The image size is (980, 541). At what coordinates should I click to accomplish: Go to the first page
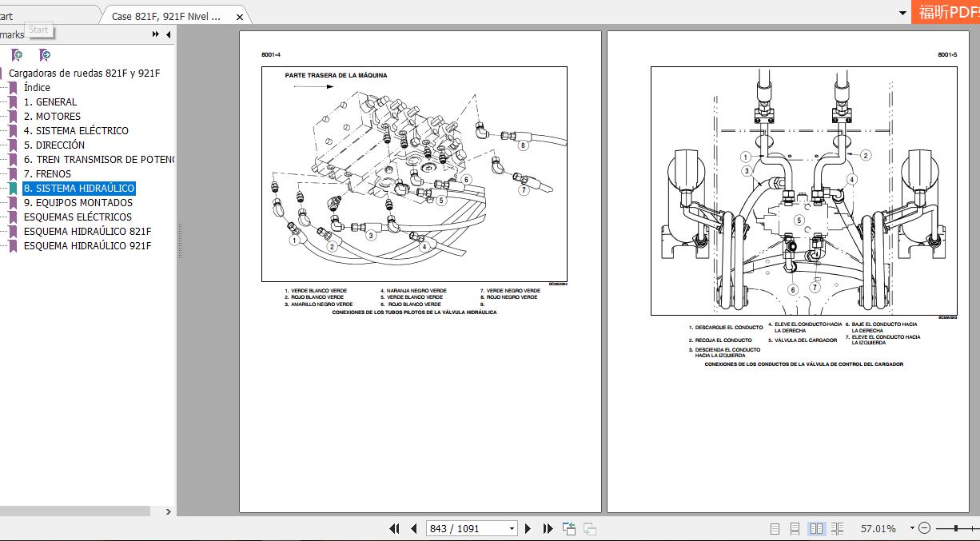pos(394,528)
